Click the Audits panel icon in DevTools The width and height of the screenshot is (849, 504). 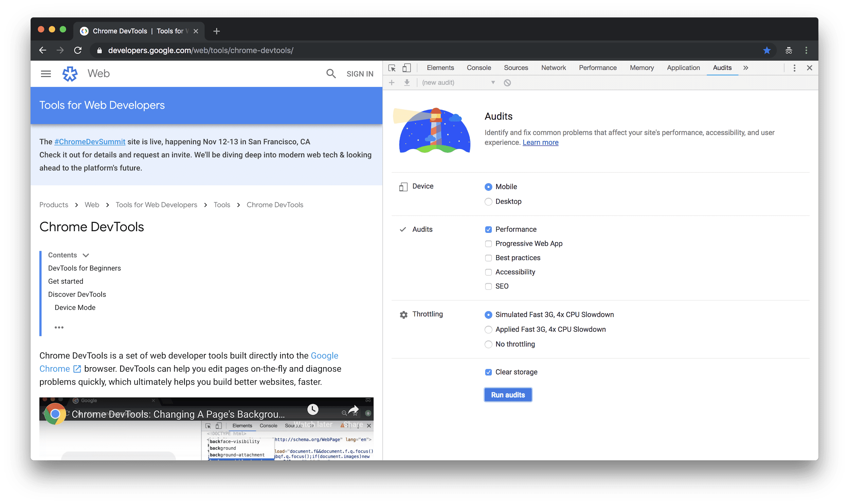click(x=721, y=67)
